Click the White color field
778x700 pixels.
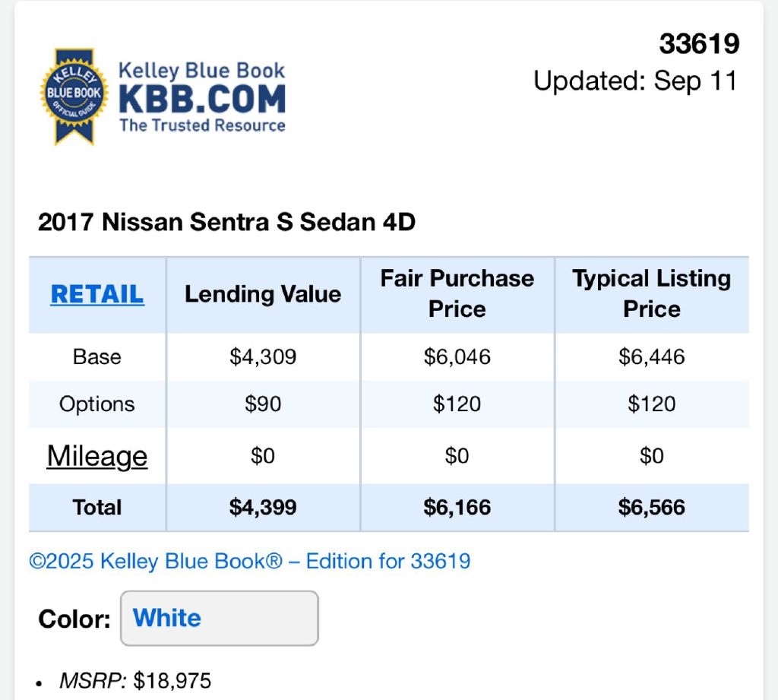pyautogui.click(x=219, y=618)
